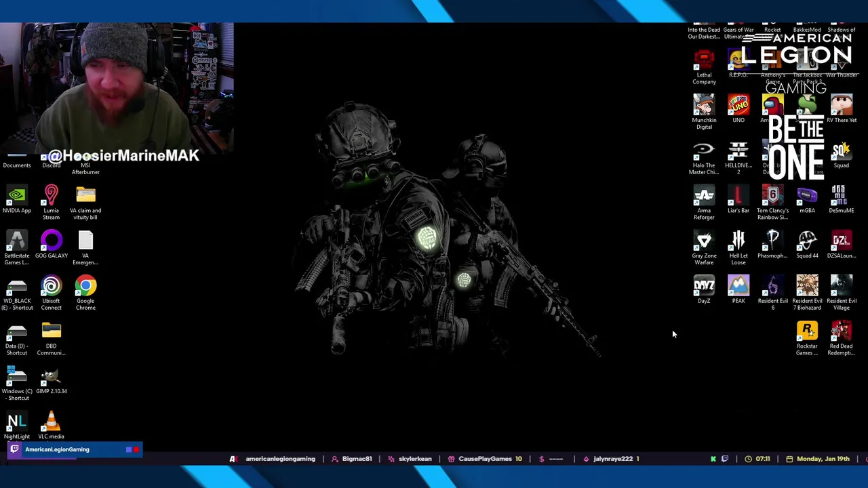868x488 pixels.
Task: Launch Gray Zone Warfare shortcut
Action: [704, 247]
